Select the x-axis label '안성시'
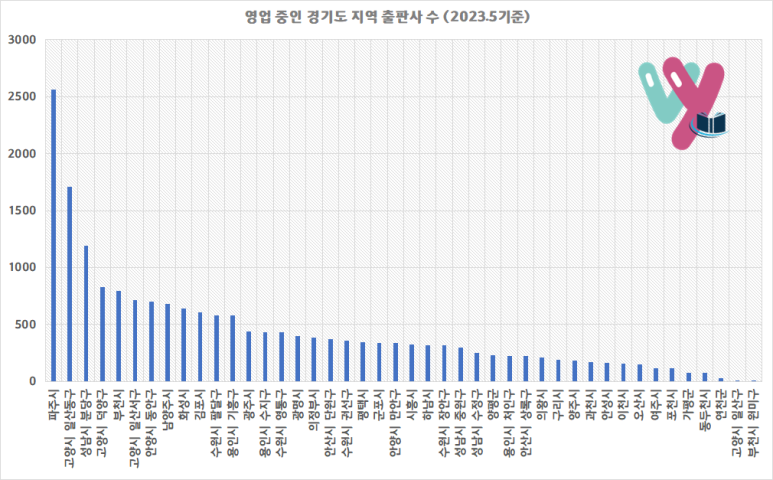This screenshot has height=480, width=773. click(x=607, y=405)
